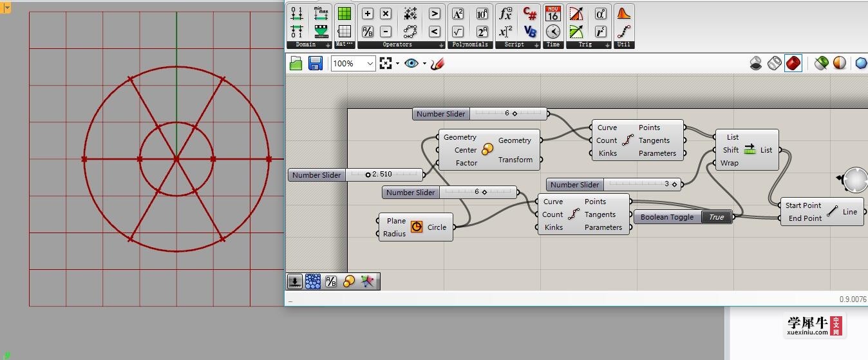
Task: Toggle the blue dots button in bottom canvas toolbar
Action: [313, 281]
